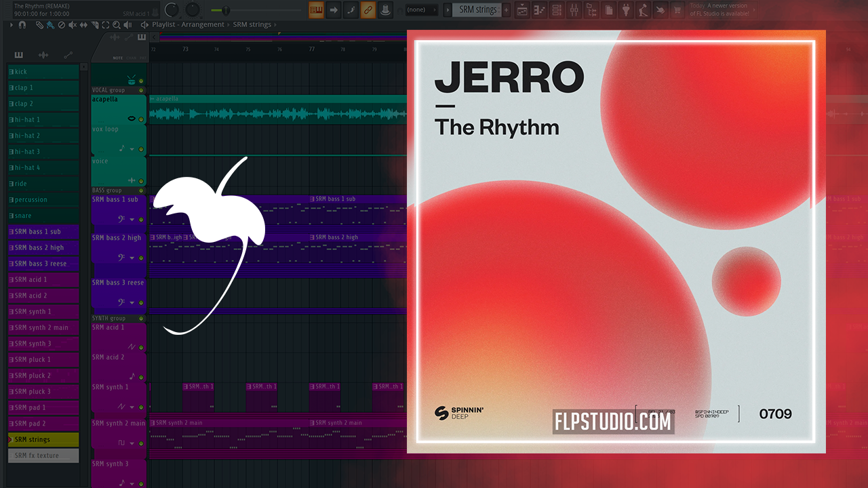Toggle the orange link multilink button

coord(368,9)
